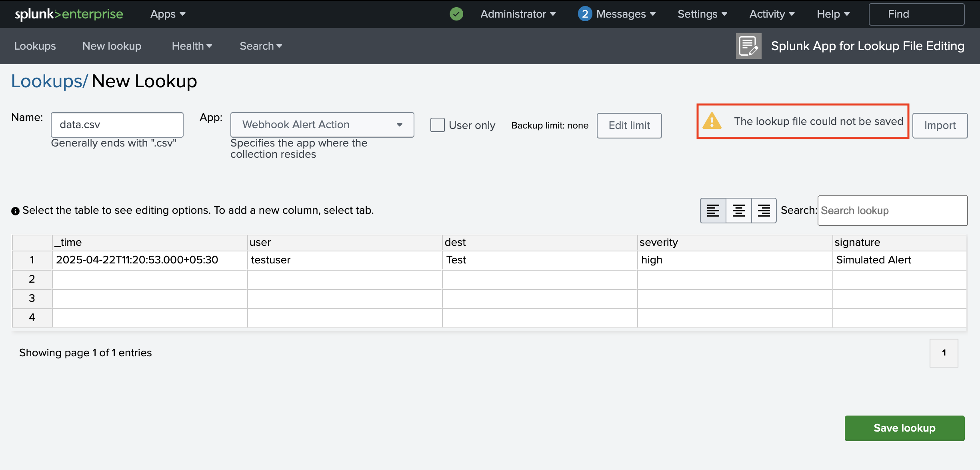Click the Lookups breadcrumb link

[49, 81]
